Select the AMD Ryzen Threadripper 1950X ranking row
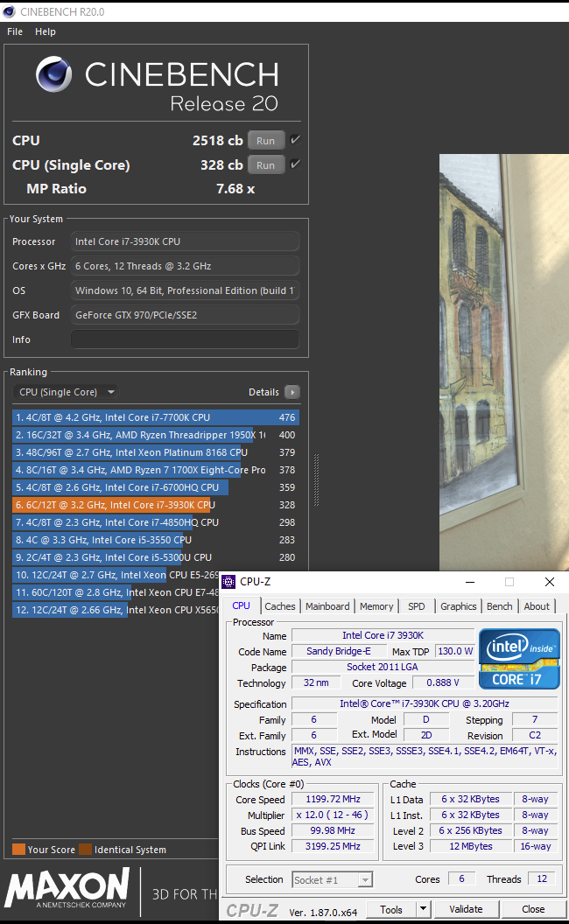 tap(156, 435)
